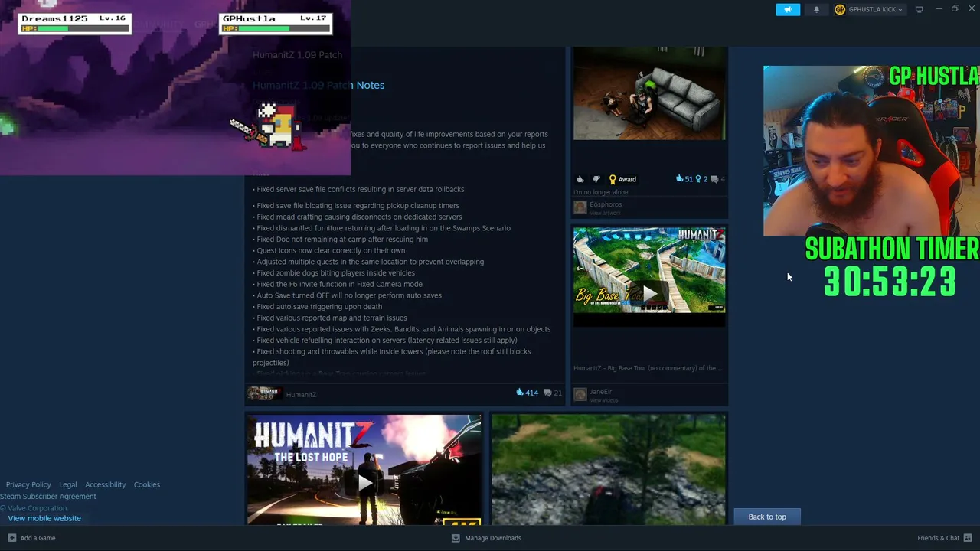Open the HumanitZ author name link

pos(301,395)
